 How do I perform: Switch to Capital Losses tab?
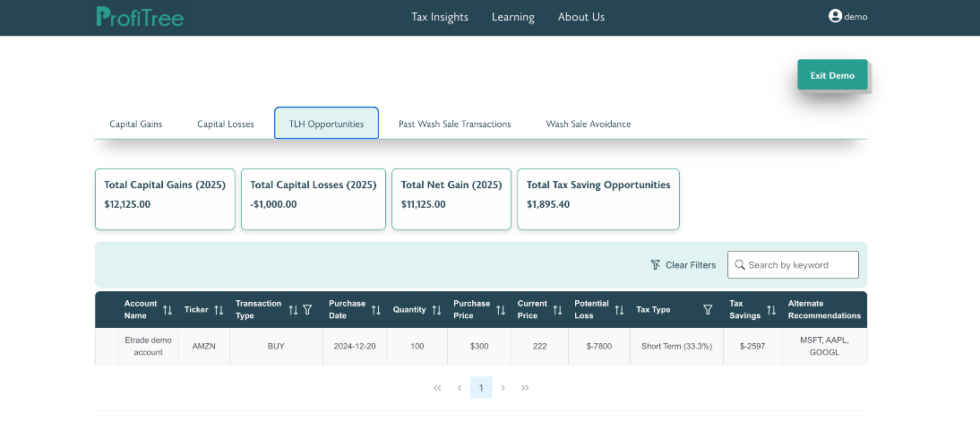tap(226, 124)
